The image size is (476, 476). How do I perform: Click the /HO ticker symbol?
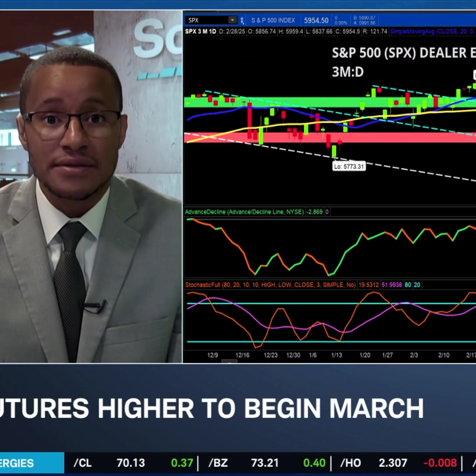(351, 463)
